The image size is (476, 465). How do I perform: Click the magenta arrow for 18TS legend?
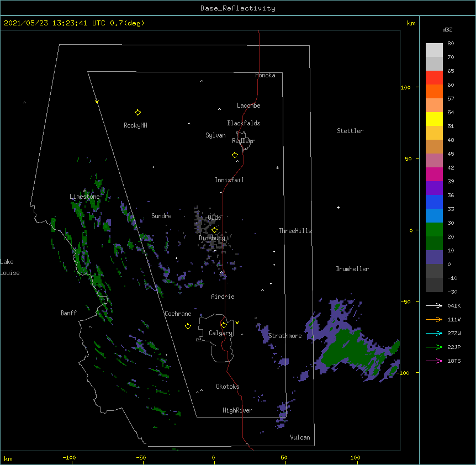pyautogui.click(x=434, y=361)
